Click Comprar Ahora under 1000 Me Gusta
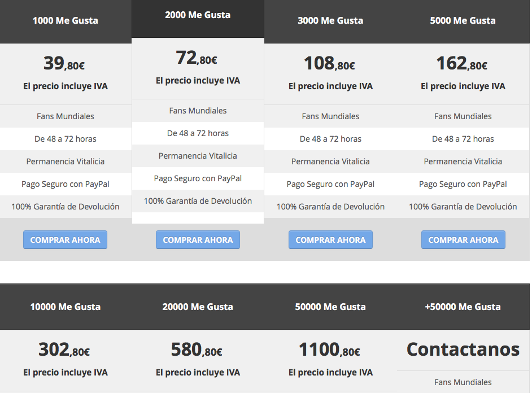This screenshot has height=393, width=532. click(65, 240)
